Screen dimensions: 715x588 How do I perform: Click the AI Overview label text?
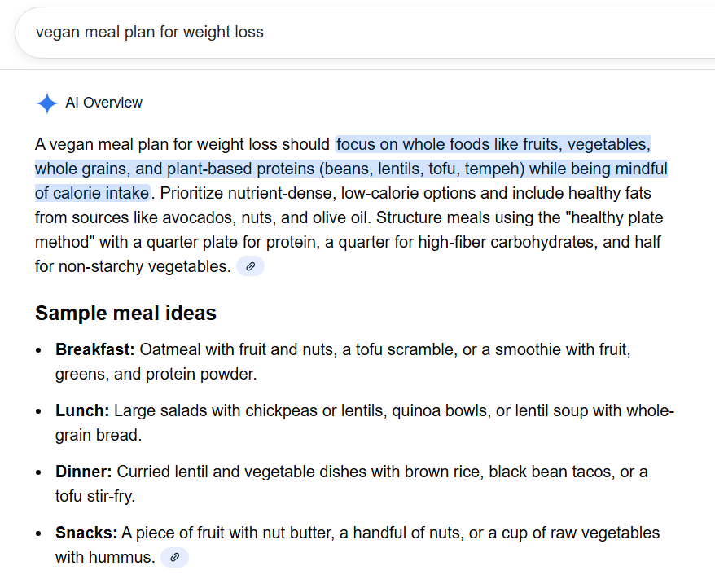click(x=107, y=103)
